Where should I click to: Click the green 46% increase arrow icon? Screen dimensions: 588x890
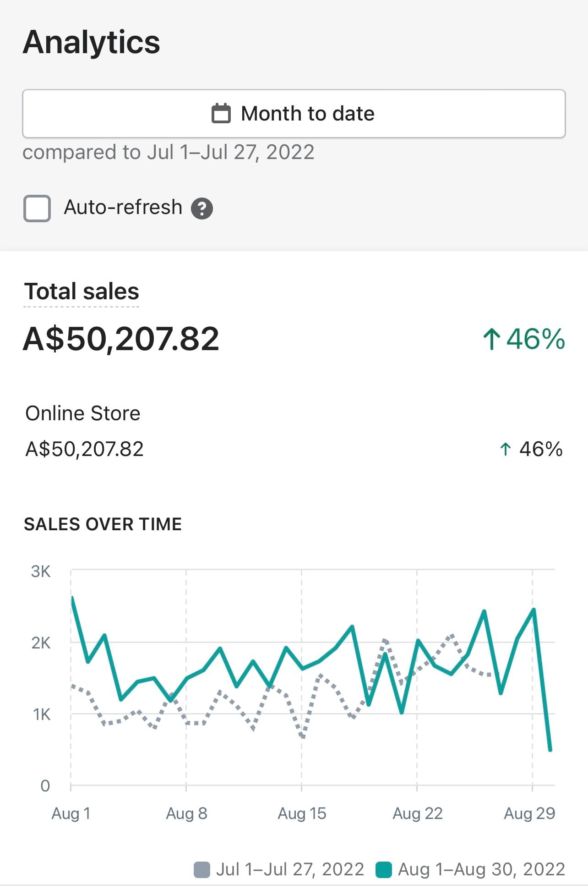click(x=491, y=340)
